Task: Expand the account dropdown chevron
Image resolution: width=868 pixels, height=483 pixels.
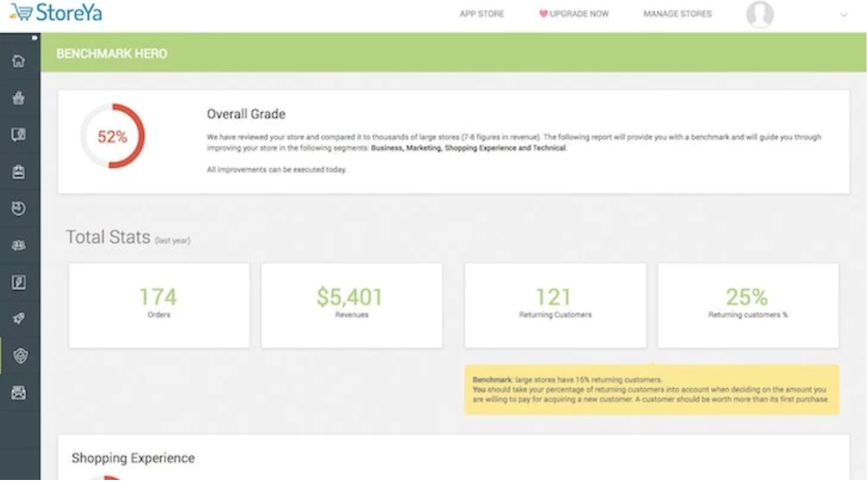Action: 843,15
